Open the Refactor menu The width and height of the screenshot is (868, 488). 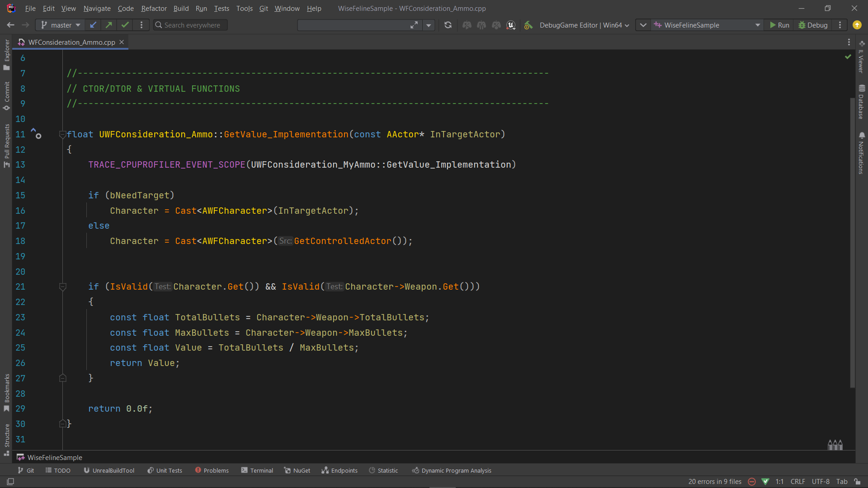pyautogui.click(x=154, y=8)
